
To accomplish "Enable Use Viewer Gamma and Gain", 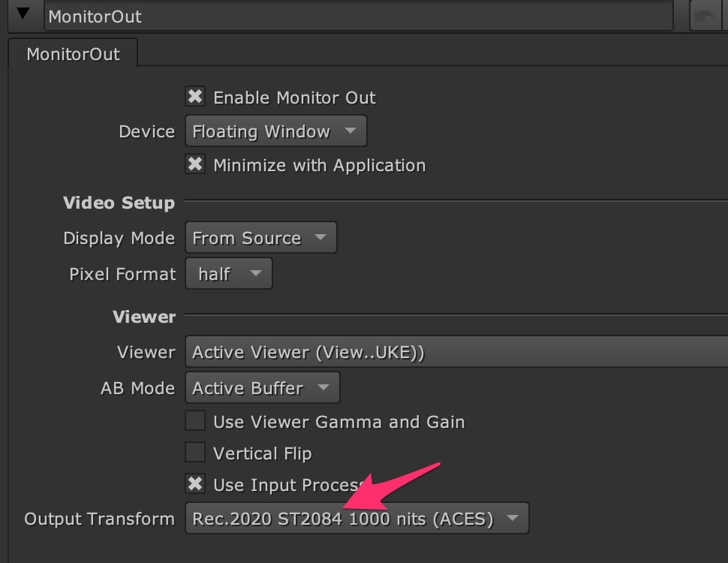I will click(195, 421).
